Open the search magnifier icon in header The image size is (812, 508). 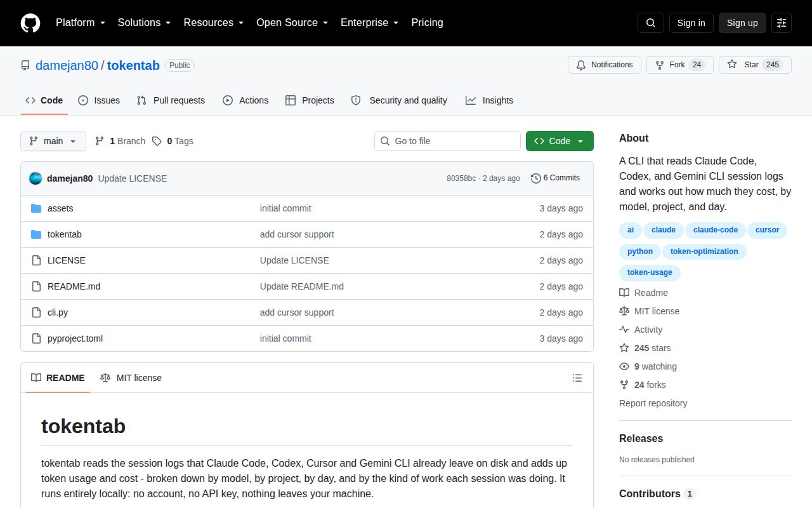pos(651,23)
